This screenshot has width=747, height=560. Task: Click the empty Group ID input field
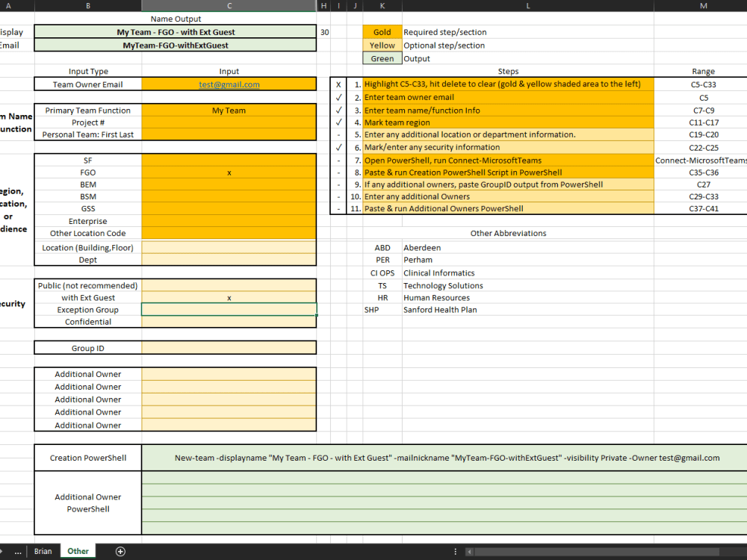click(x=229, y=346)
